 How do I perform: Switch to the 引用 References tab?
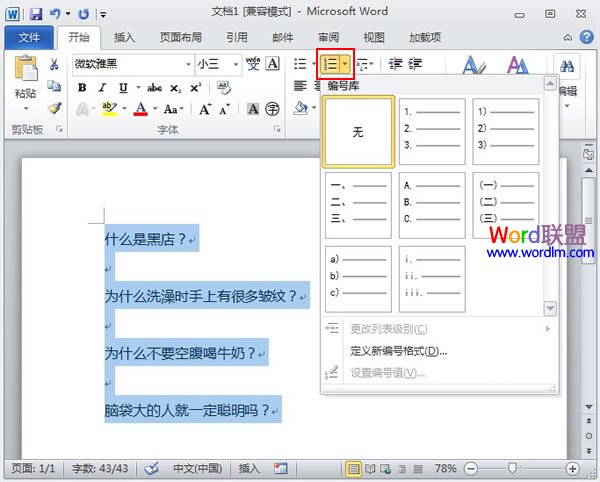click(x=237, y=37)
